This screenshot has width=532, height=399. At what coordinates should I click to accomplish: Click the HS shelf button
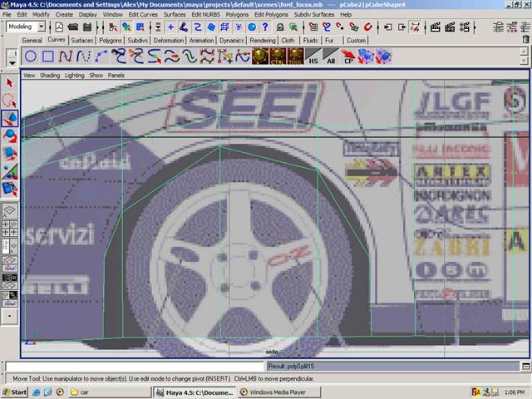click(x=313, y=57)
